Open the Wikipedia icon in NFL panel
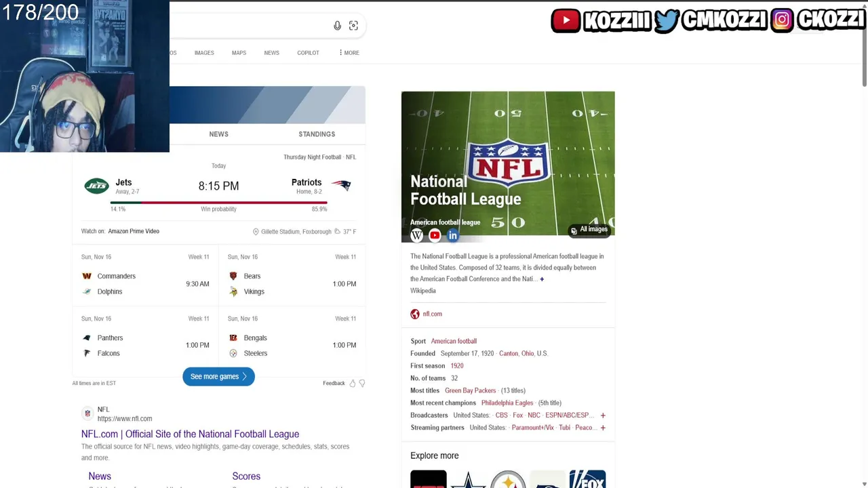The height and width of the screenshot is (488, 868). pyautogui.click(x=416, y=235)
